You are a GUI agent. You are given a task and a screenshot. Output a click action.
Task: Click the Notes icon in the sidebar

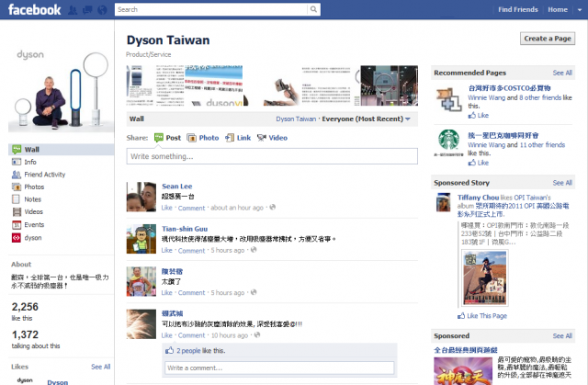[17, 199]
